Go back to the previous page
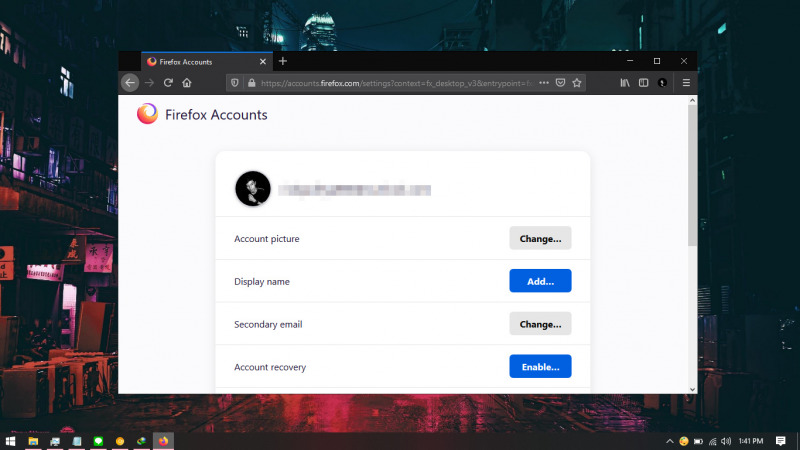This screenshot has height=450, width=800. coord(130,83)
